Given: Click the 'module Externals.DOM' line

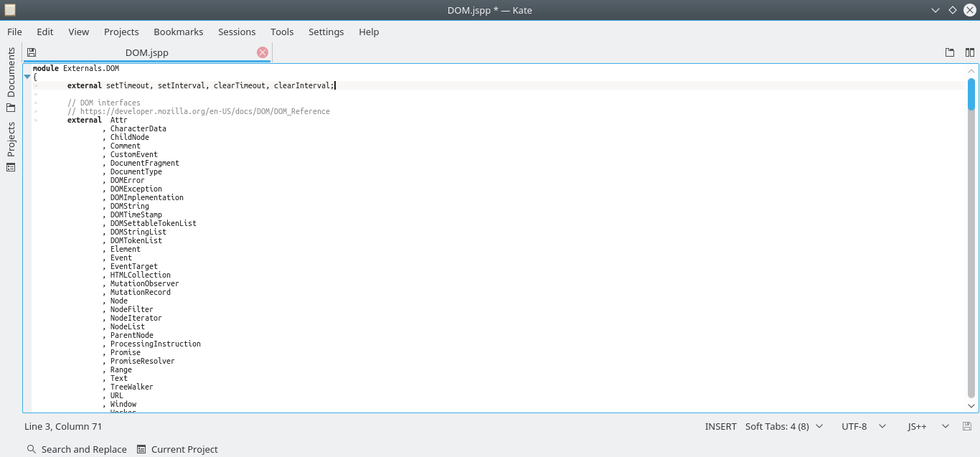Looking at the screenshot, I should [76, 69].
